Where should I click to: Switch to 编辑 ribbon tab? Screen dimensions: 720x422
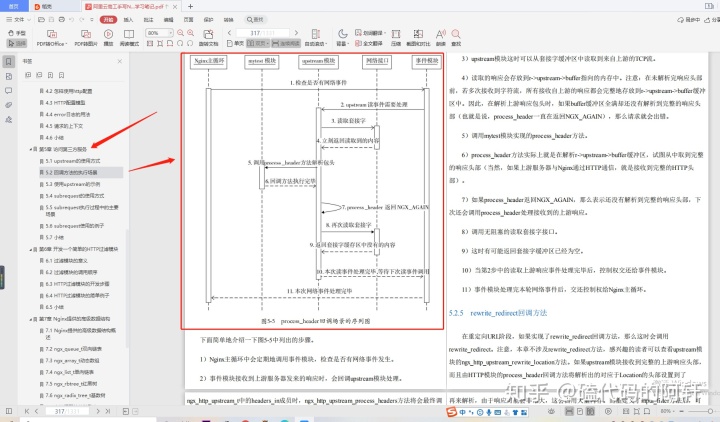(169, 20)
